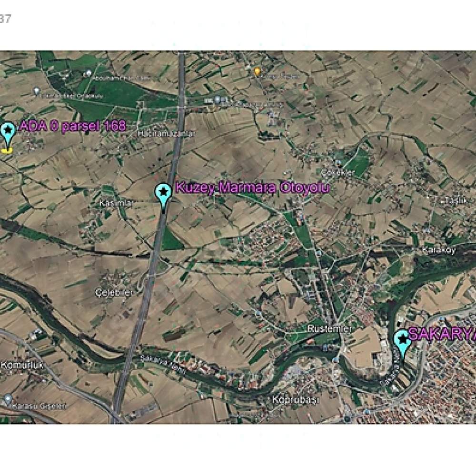The width and height of the screenshot is (476, 476).
Task: Click the ADA 0 parsel 168 label
Action: coord(72,126)
